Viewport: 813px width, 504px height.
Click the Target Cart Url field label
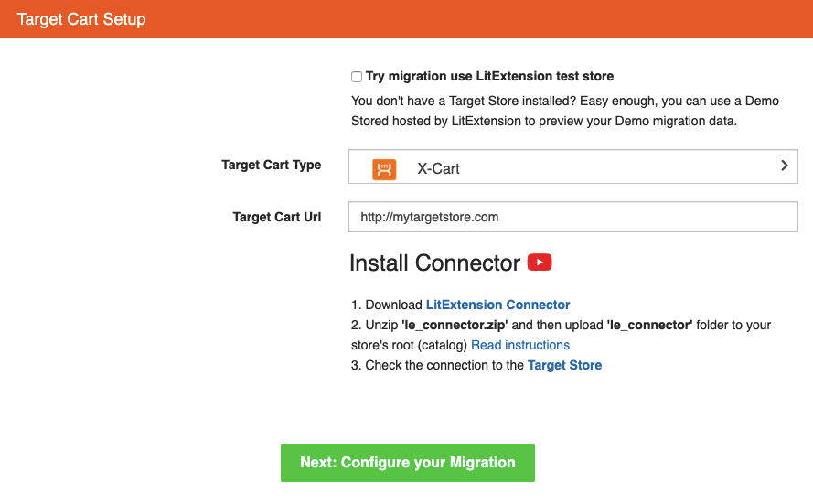coord(277,217)
